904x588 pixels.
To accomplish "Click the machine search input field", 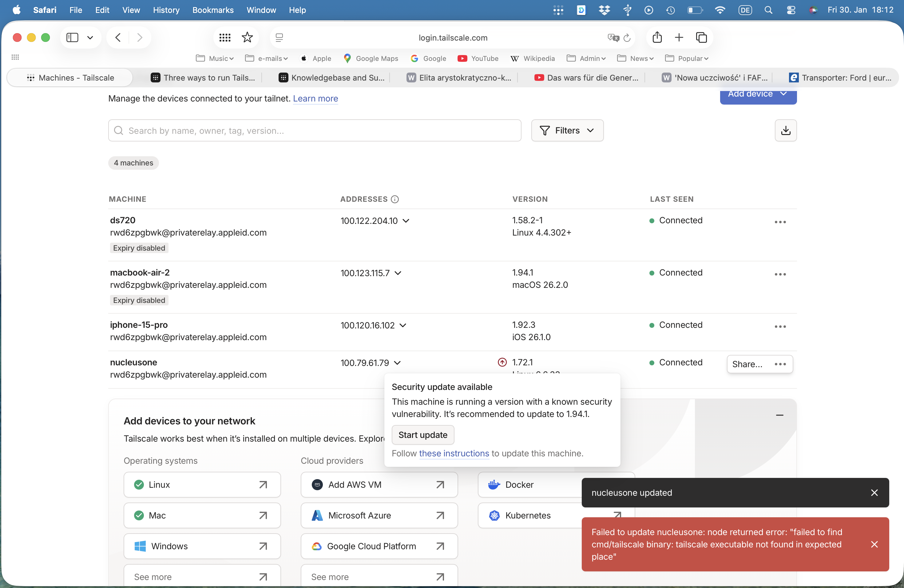I will [x=315, y=131].
